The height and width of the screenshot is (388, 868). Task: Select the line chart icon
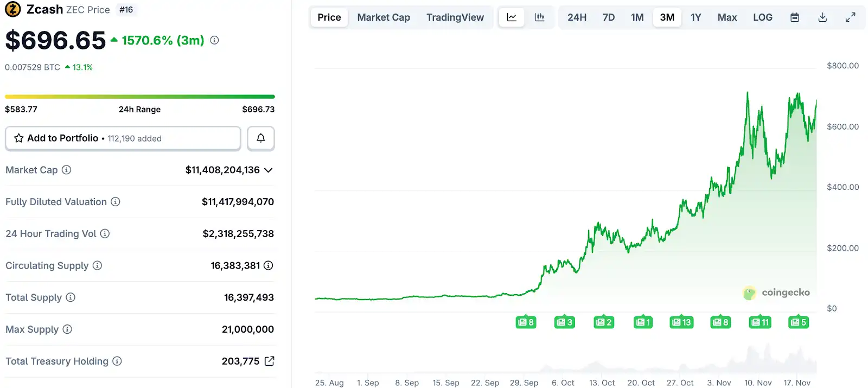tap(511, 17)
